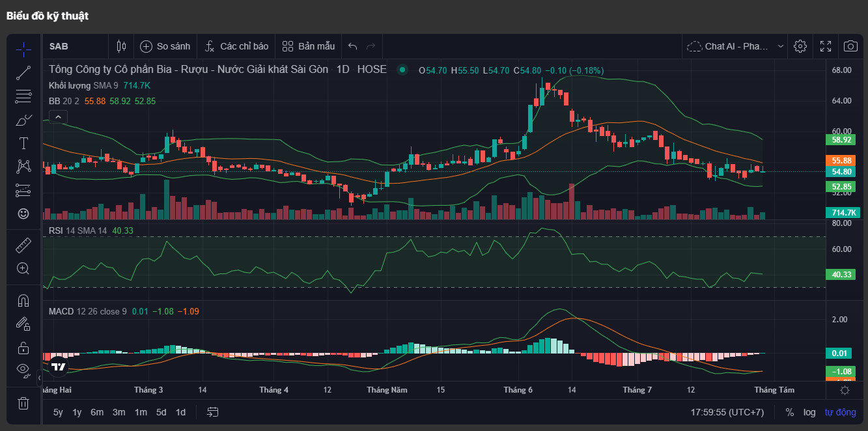Screen dimensions: 868x431
Task: Open the go-to-date calendar icon
Action: tap(212, 412)
